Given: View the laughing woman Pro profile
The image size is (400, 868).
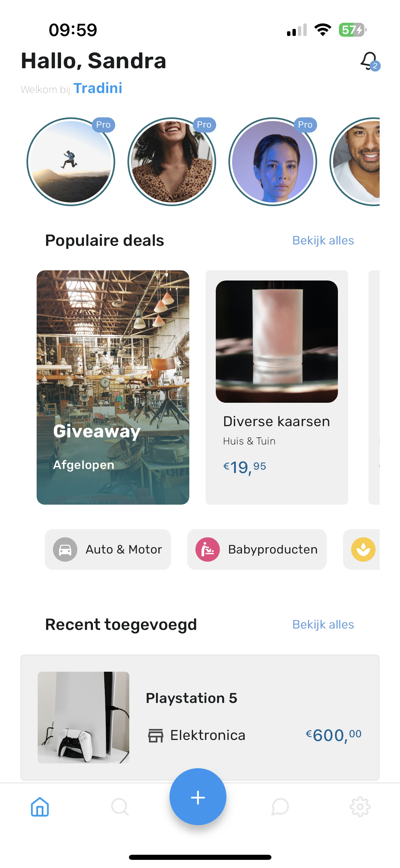Looking at the screenshot, I should click(172, 162).
